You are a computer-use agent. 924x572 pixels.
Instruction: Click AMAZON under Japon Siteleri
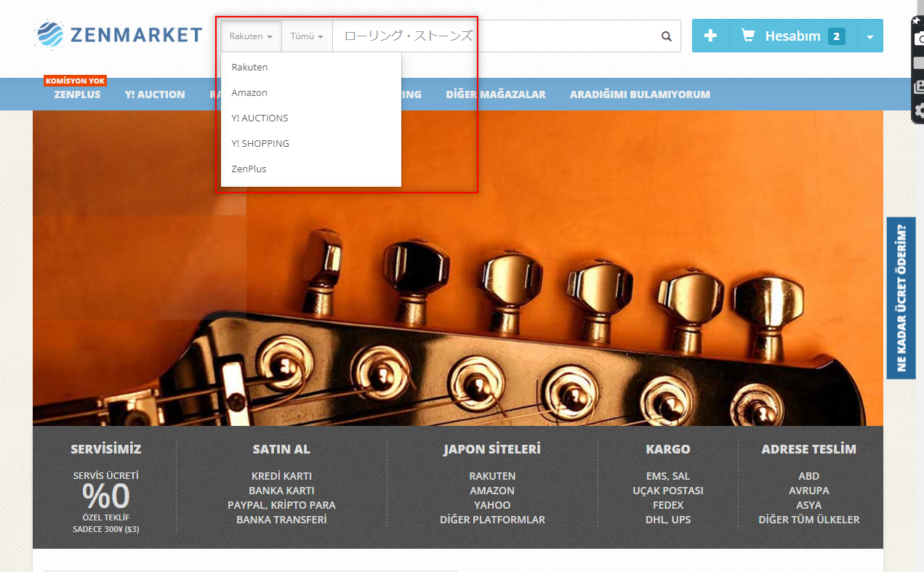point(492,491)
